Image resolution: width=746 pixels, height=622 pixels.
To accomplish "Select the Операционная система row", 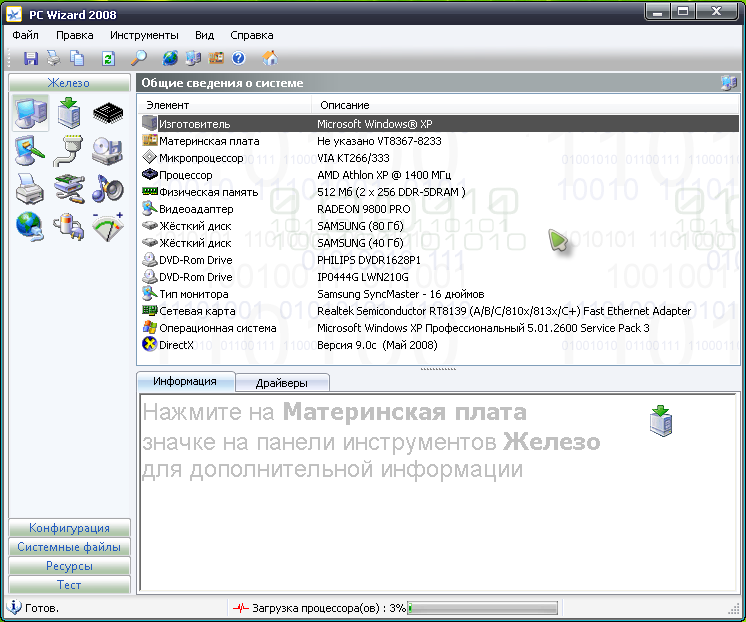I will [440, 328].
